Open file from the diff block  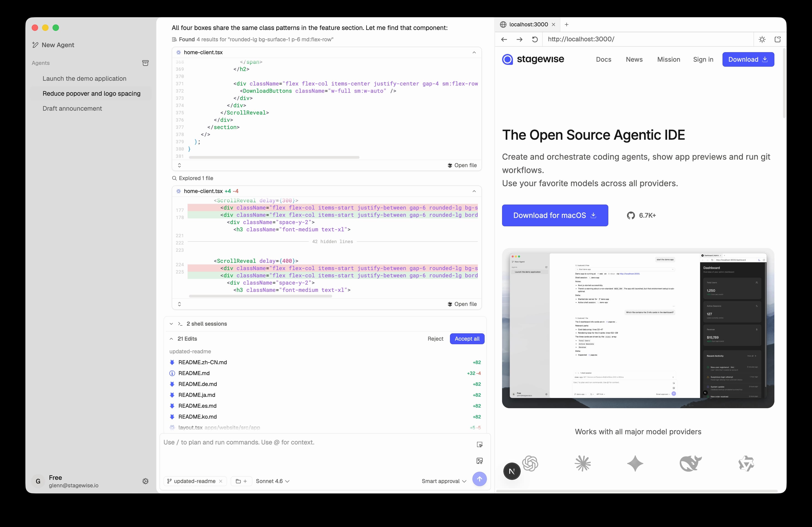[462, 304]
